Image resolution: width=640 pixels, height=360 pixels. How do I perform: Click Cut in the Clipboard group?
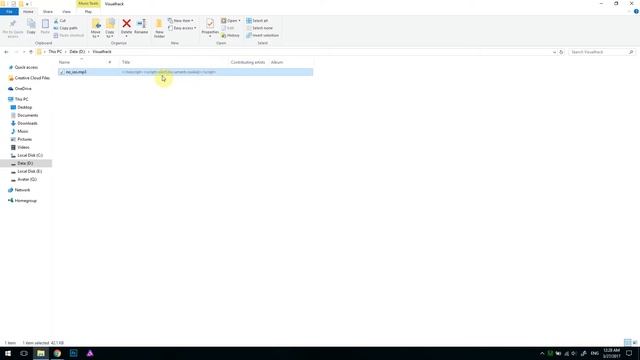(x=60, y=20)
